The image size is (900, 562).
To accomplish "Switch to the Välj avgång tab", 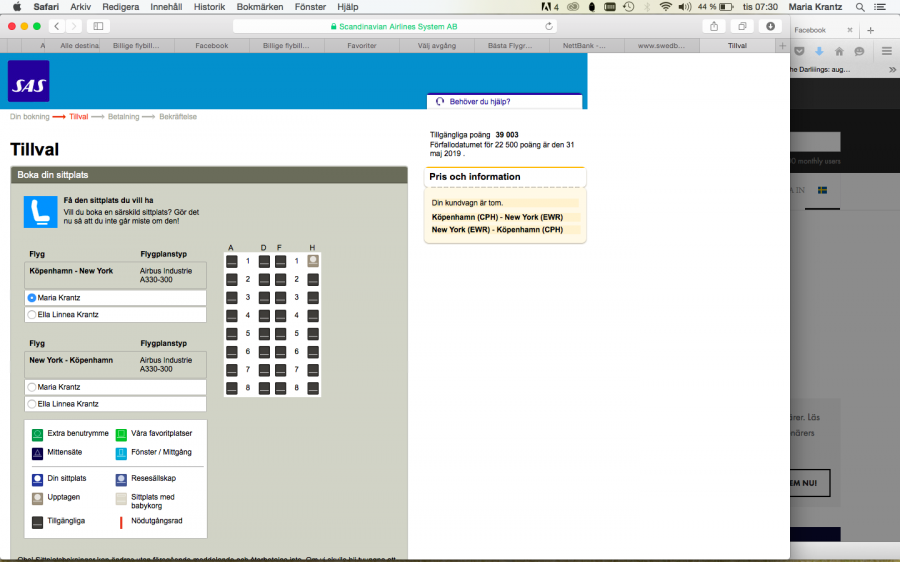I will [437, 45].
